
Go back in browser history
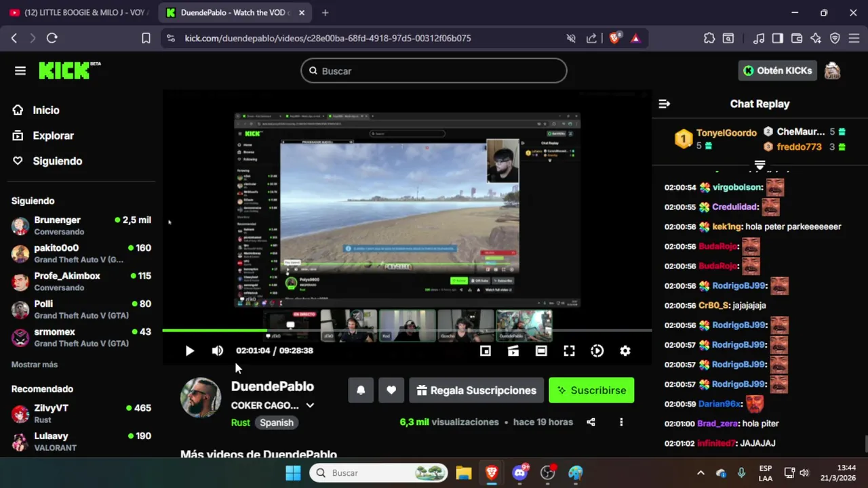pyautogui.click(x=14, y=39)
